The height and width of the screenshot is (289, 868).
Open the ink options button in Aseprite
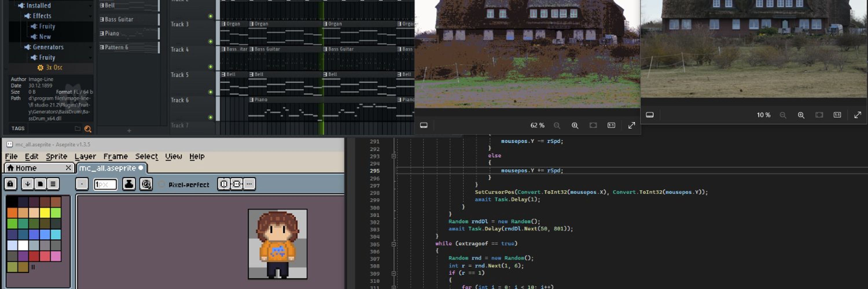coord(129,184)
